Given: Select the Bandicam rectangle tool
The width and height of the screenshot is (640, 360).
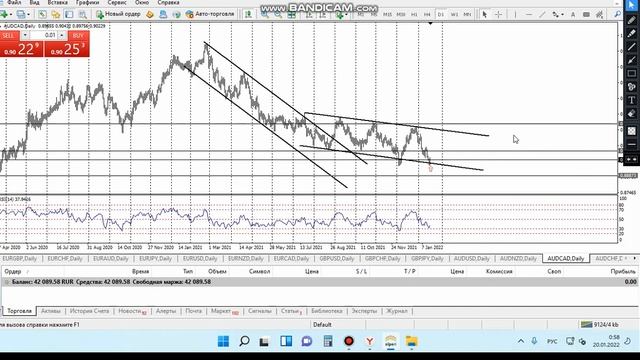Looking at the screenshot, I should point(631,73).
